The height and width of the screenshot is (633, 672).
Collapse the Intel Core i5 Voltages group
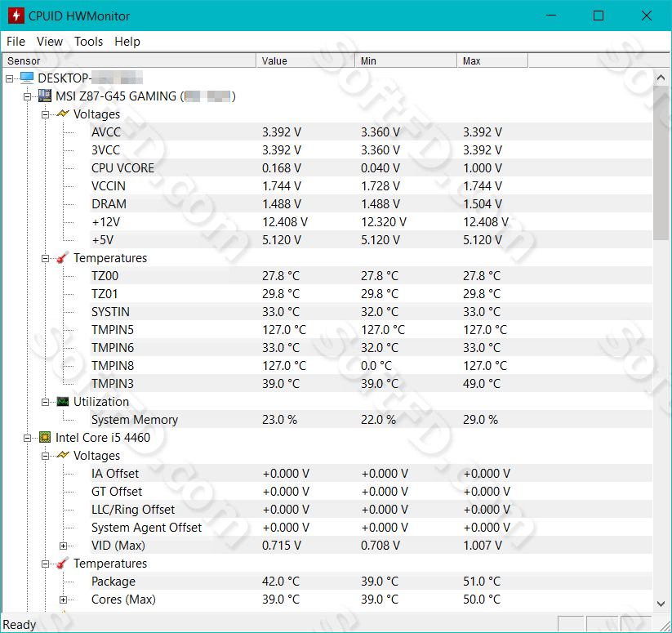pyautogui.click(x=45, y=456)
